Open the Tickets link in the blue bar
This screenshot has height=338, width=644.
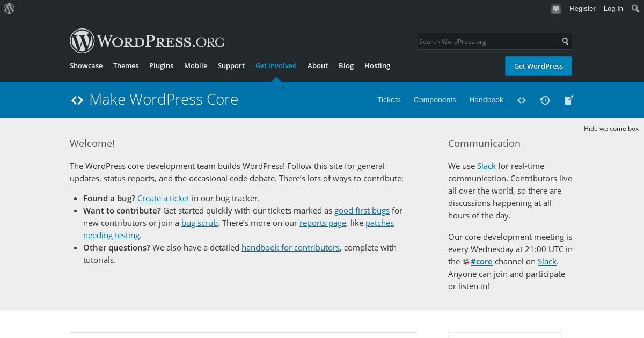389,100
